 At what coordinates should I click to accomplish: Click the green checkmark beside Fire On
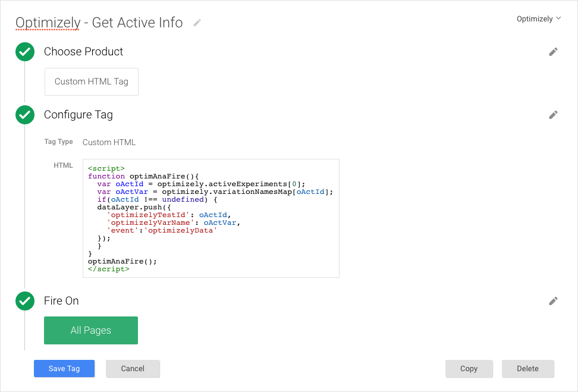click(24, 301)
